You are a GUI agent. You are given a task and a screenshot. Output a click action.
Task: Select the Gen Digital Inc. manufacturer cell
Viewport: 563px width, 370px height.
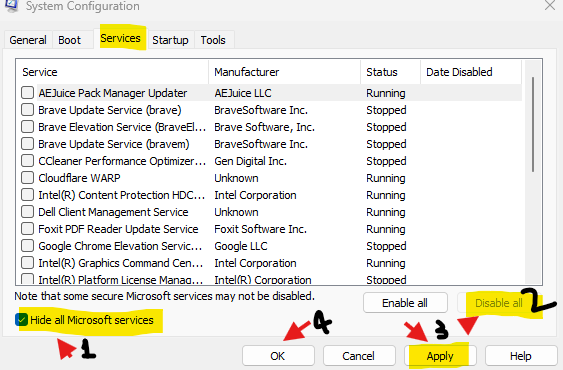[x=250, y=161]
